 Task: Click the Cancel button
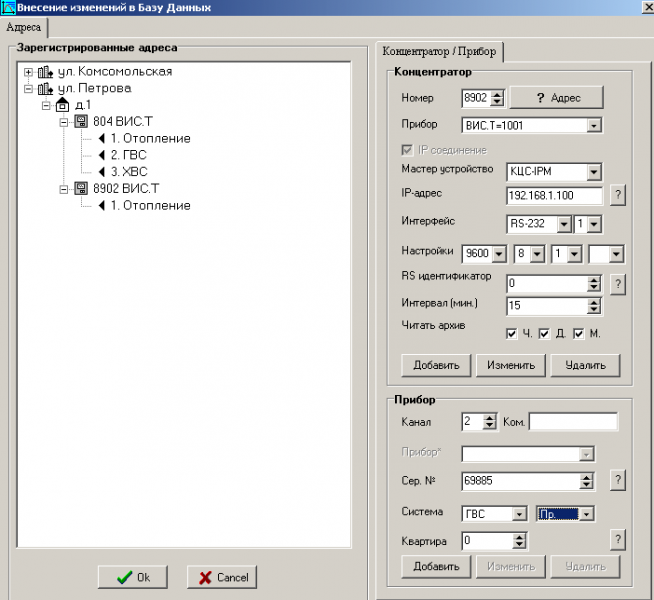pos(222,577)
